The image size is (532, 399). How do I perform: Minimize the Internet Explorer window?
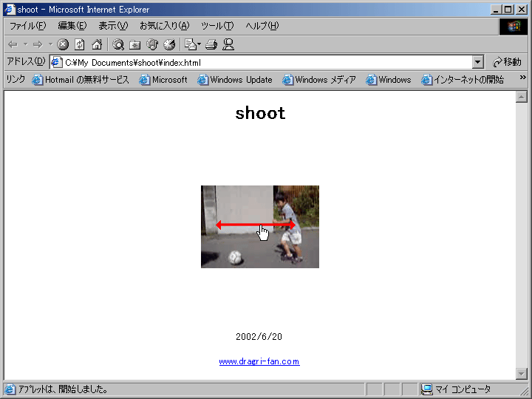coord(497,10)
